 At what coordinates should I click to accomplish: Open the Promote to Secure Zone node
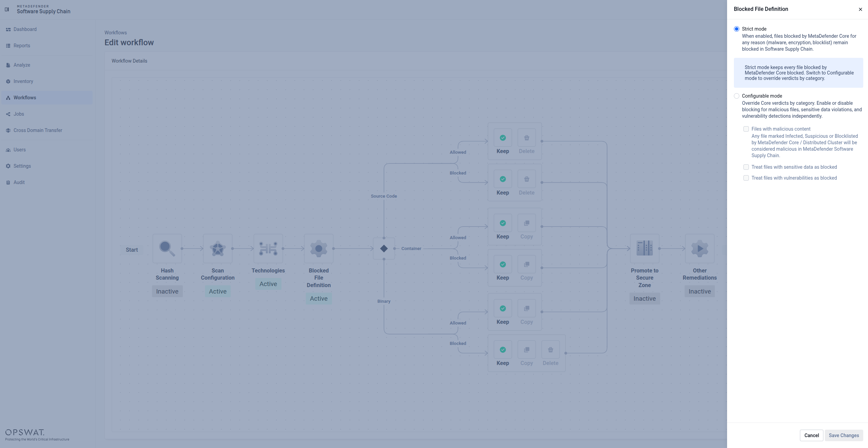[645, 249]
